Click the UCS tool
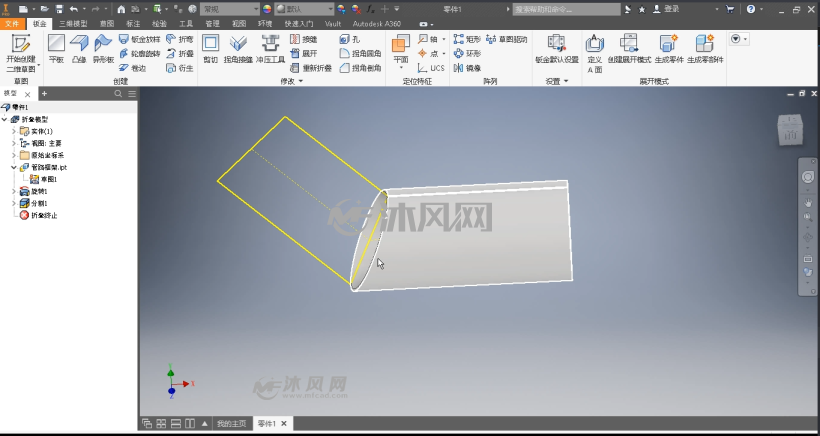The height and width of the screenshot is (436, 820). click(431, 68)
